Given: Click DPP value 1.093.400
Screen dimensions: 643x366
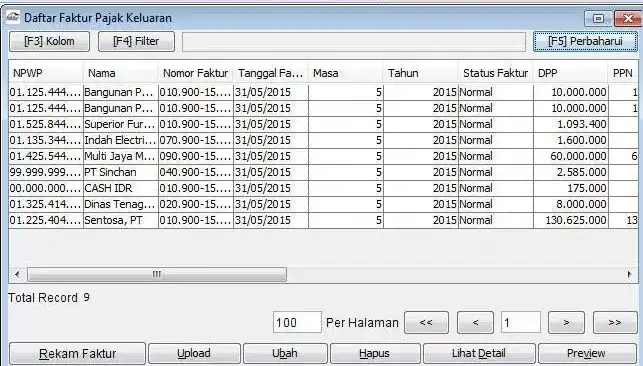Looking at the screenshot, I should [x=571, y=124].
